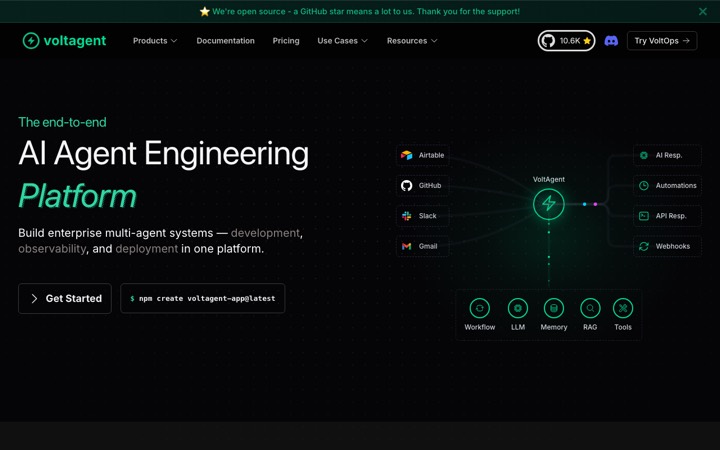This screenshot has width=720, height=450.
Task: Expand the Resources dropdown menu
Action: click(412, 41)
